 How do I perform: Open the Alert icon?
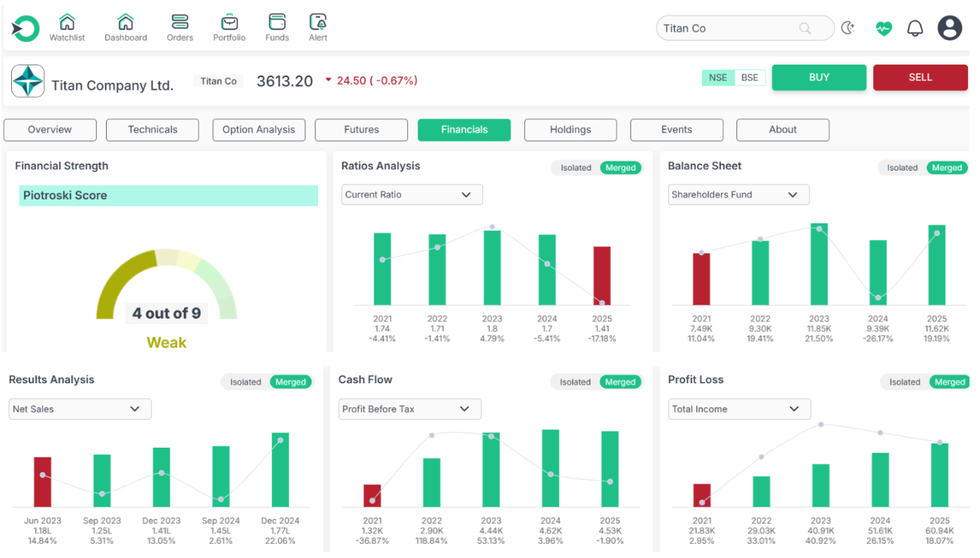(318, 22)
